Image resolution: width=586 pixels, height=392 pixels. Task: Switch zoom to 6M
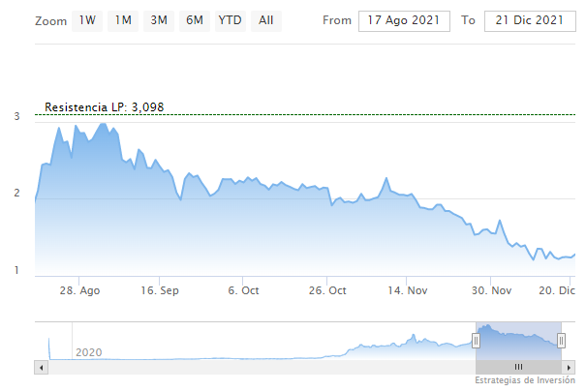click(x=193, y=20)
